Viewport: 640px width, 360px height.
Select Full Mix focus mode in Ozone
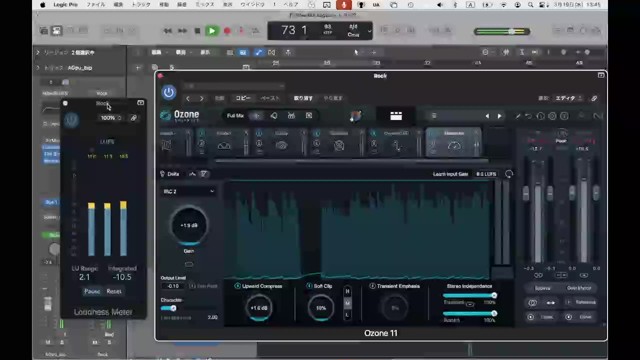click(235, 116)
